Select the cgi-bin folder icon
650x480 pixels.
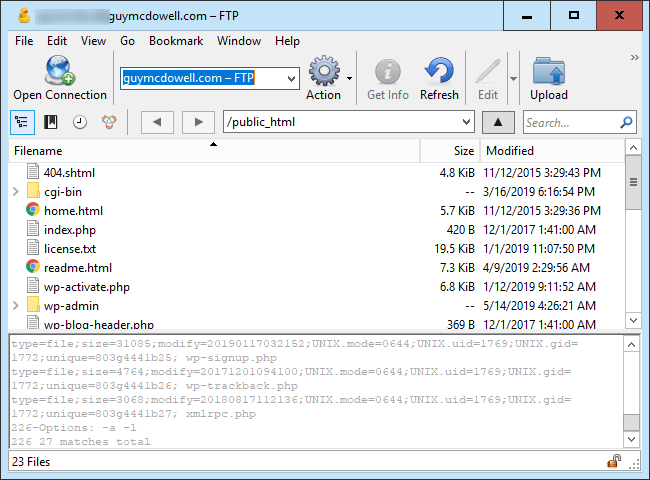pyautogui.click(x=33, y=191)
